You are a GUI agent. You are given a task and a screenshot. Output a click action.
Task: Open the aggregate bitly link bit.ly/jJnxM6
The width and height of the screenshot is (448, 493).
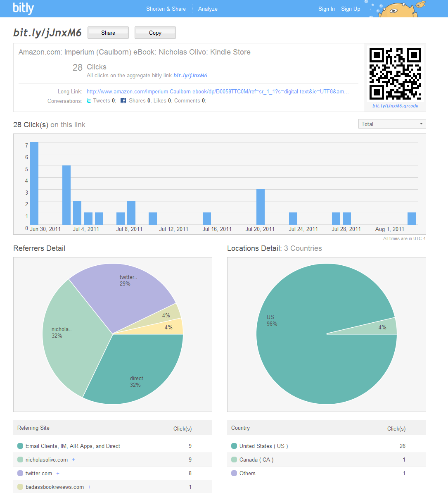190,76
